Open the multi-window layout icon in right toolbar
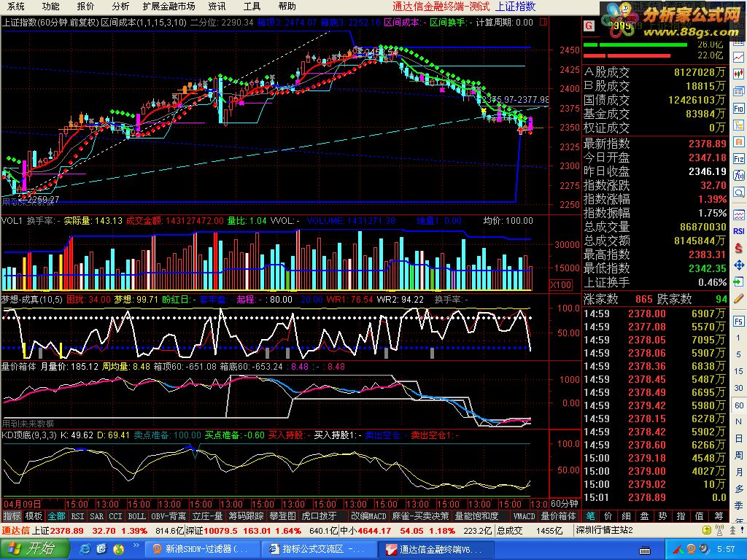Screen dimensions: 747x560 pos(739,91)
